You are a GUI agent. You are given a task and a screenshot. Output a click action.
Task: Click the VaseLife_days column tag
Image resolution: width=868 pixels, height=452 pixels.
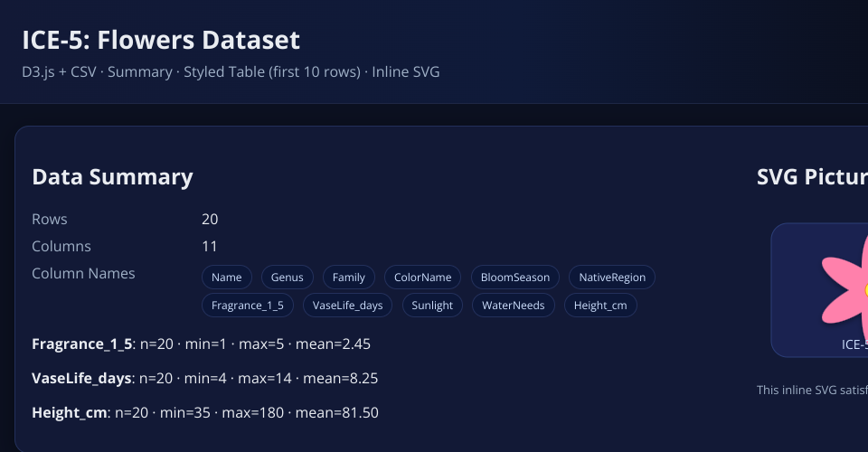(x=347, y=306)
